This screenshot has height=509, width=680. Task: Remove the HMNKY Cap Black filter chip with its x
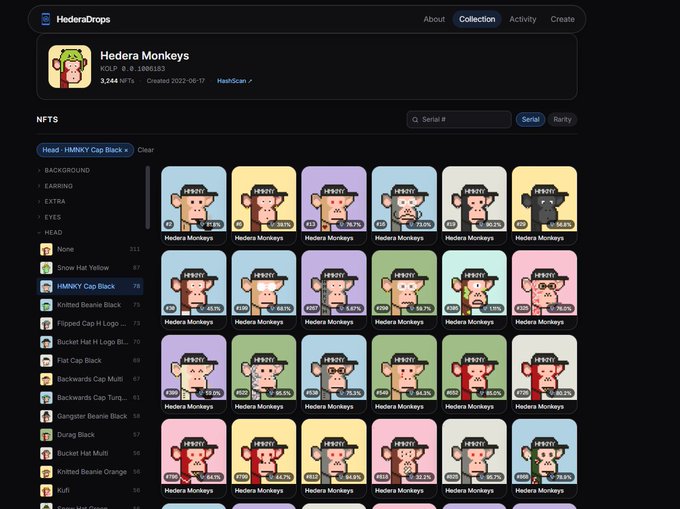pyautogui.click(x=126, y=150)
